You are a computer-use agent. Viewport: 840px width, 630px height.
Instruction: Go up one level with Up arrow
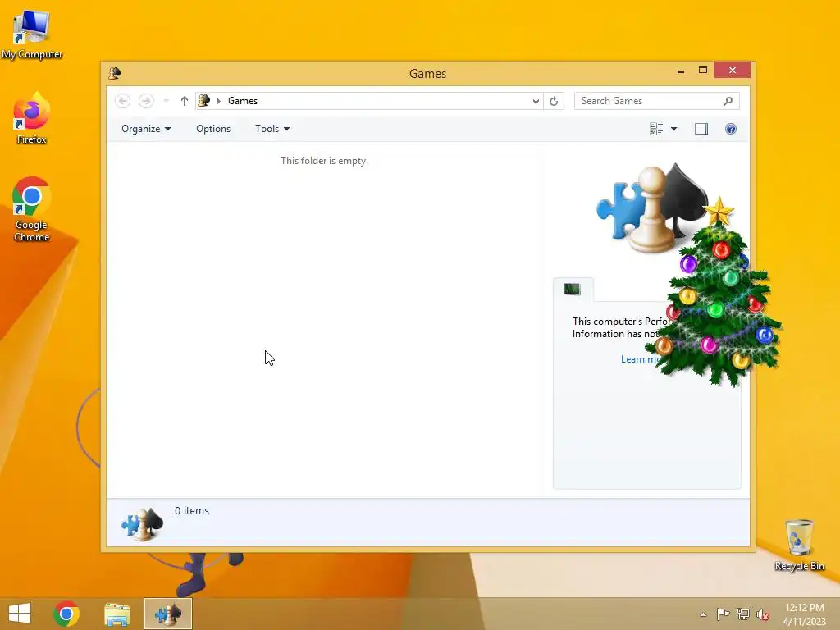click(185, 101)
